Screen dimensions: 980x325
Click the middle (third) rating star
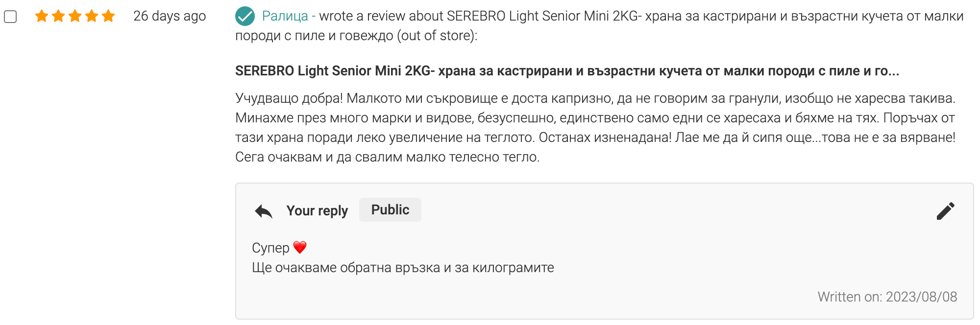coord(75,16)
